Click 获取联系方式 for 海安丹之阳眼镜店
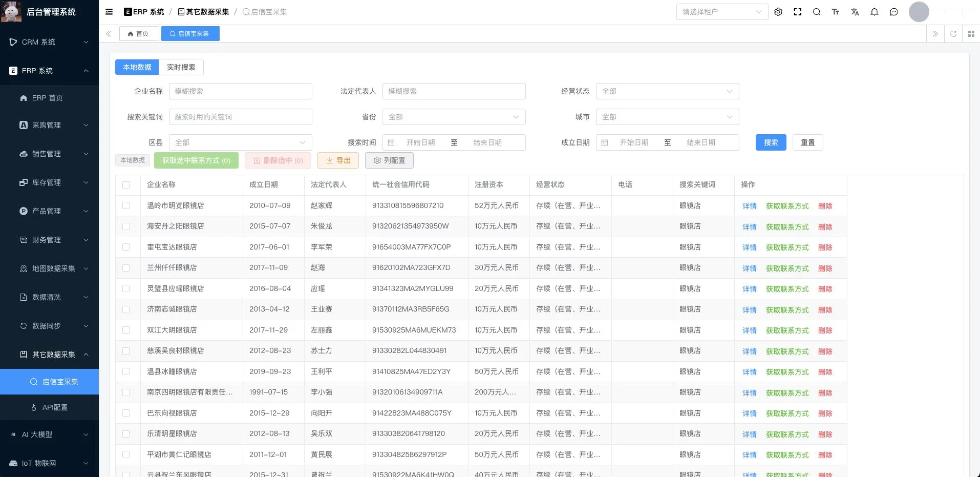Screen dimensions: 980x477 [787, 227]
